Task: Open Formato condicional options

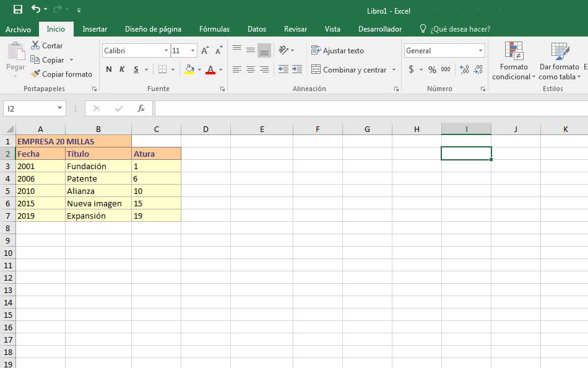Action: coord(513,61)
